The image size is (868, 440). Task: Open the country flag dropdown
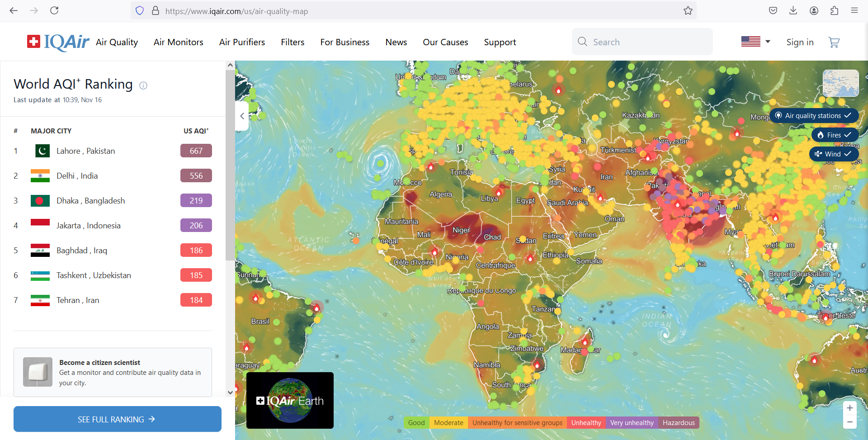pos(755,42)
